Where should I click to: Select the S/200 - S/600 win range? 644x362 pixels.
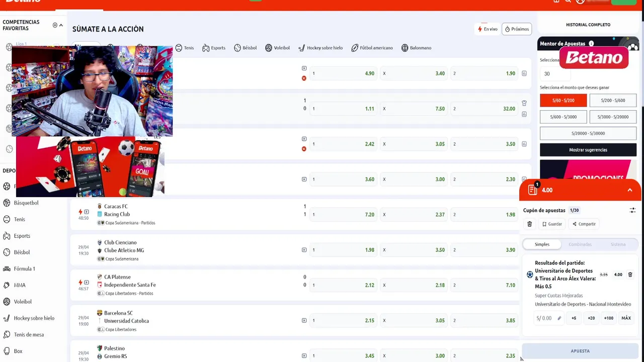612,101
